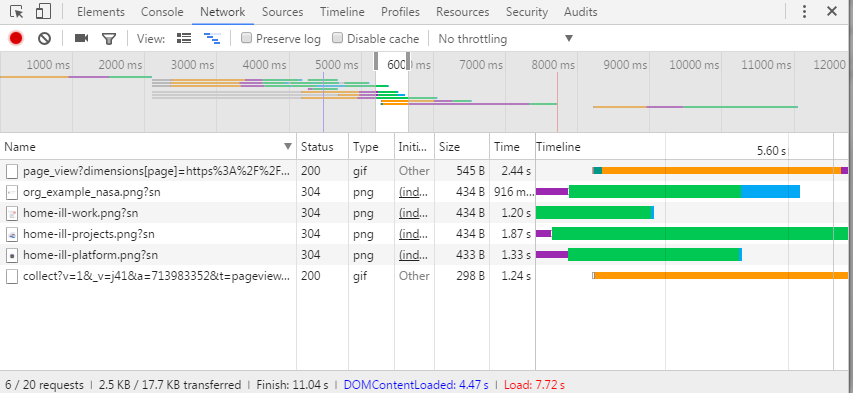Open the Console tab

tap(162, 12)
